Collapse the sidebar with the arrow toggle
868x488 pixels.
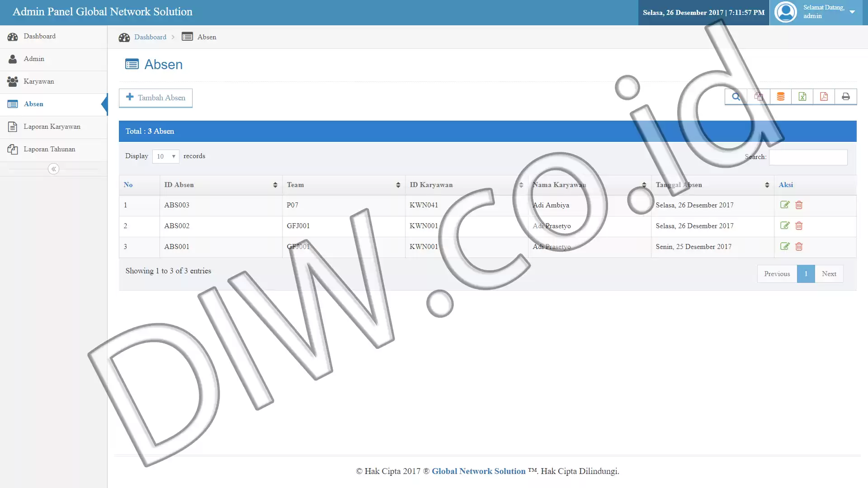pos(53,169)
